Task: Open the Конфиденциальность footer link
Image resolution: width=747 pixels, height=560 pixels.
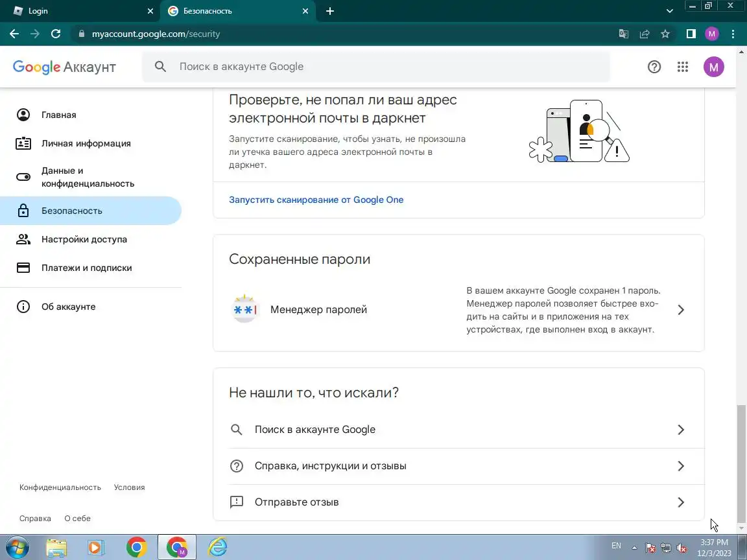Action: tap(60, 487)
